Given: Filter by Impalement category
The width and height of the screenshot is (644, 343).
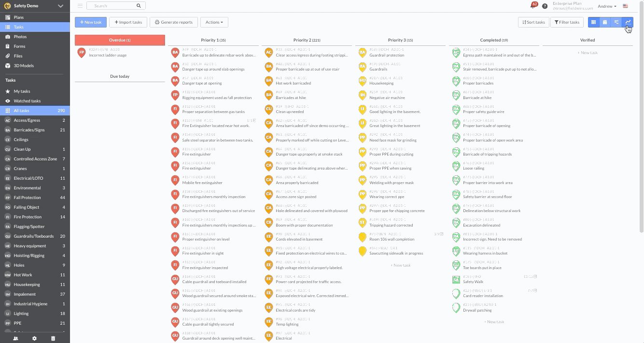Looking at the screenshot, I should pyautogui.click(x=35, y=294).
